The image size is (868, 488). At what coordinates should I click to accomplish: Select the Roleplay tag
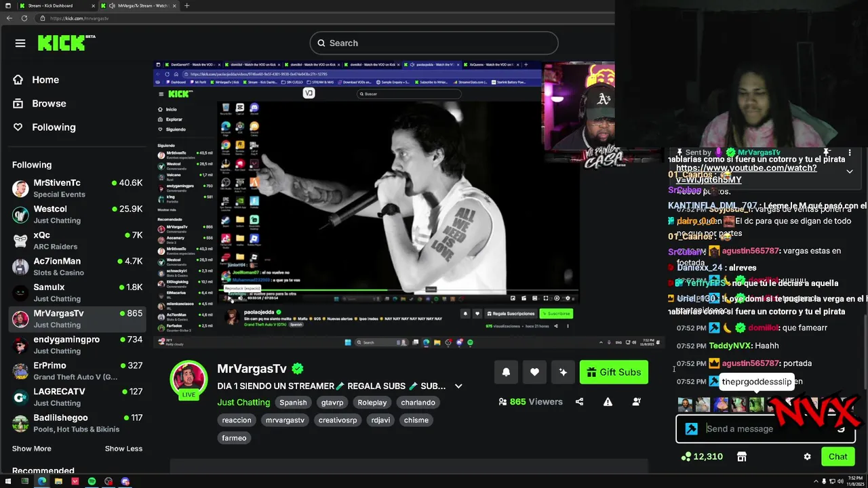pyautogui.click(x=372, y=403)
